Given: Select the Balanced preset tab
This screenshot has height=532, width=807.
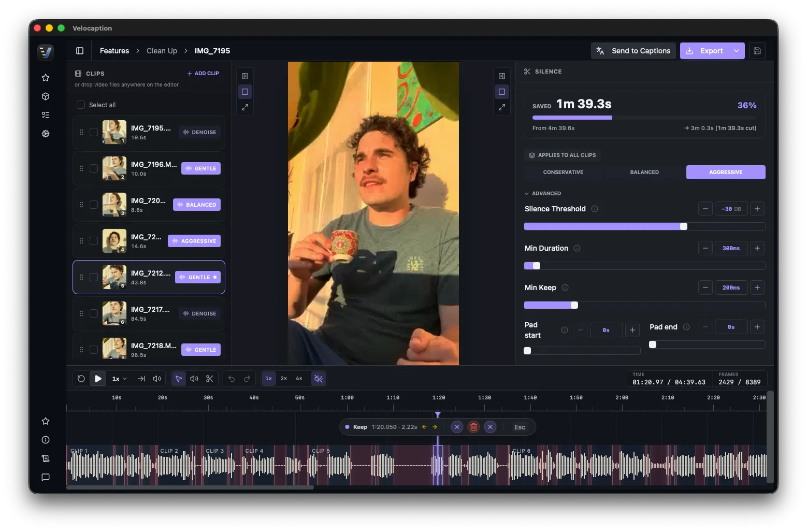Looking at the screenshot, I should click(x=644, y=172).
